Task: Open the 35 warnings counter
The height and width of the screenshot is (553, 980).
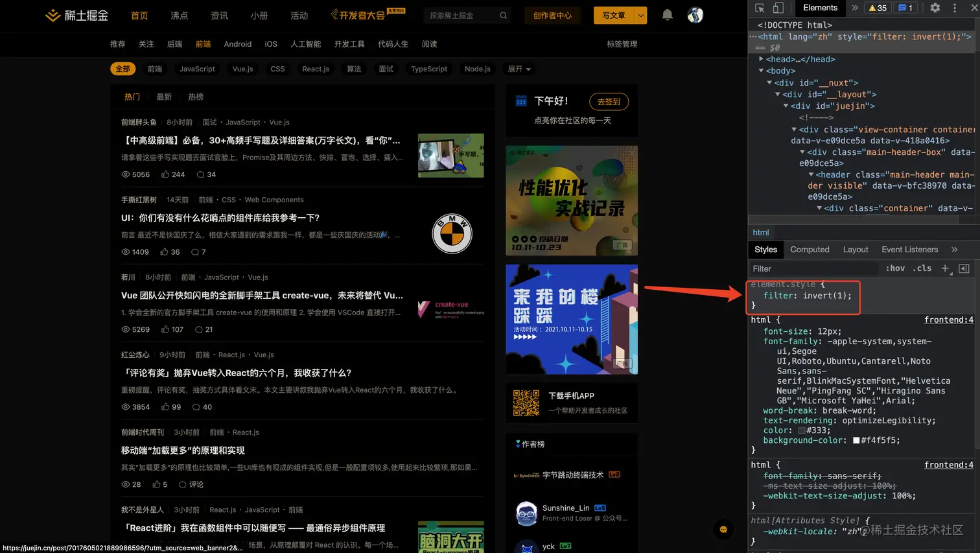Action: tap(878, 8)
